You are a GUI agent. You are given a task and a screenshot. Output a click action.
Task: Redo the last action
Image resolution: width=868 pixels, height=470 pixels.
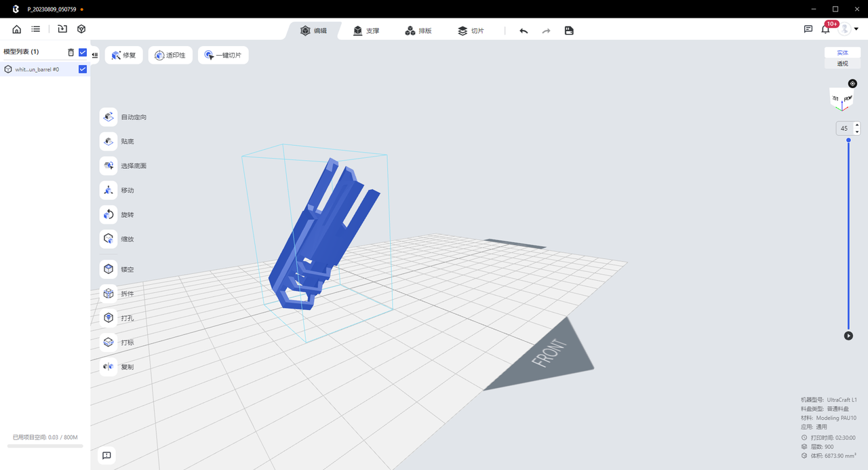point(547,31)
